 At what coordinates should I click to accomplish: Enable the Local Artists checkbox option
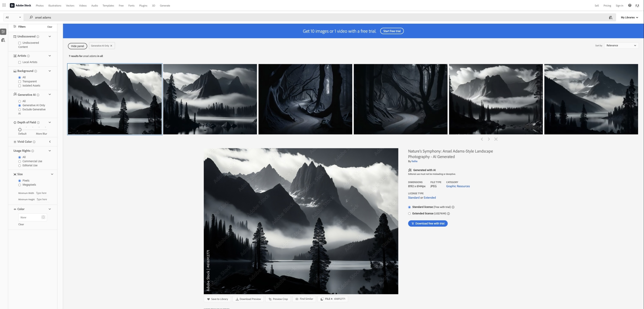click(20, 62)
